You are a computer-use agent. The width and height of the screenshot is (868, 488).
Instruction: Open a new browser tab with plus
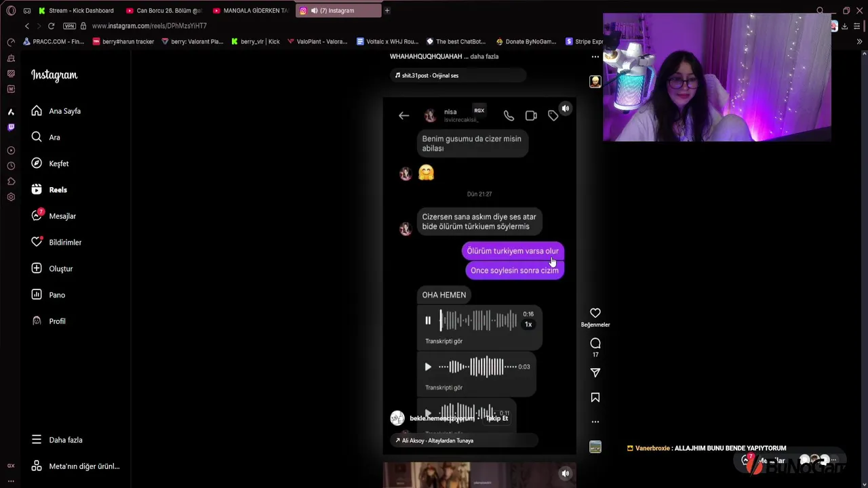387,10
